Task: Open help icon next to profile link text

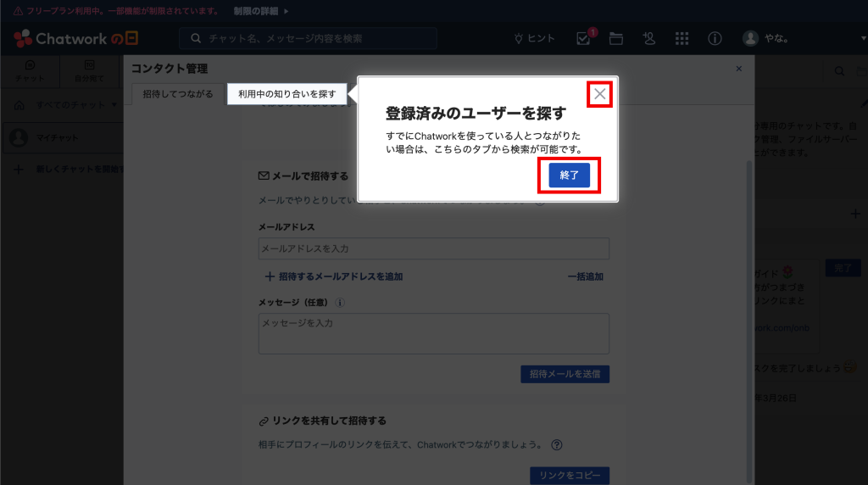Action: tap(557, 444)
